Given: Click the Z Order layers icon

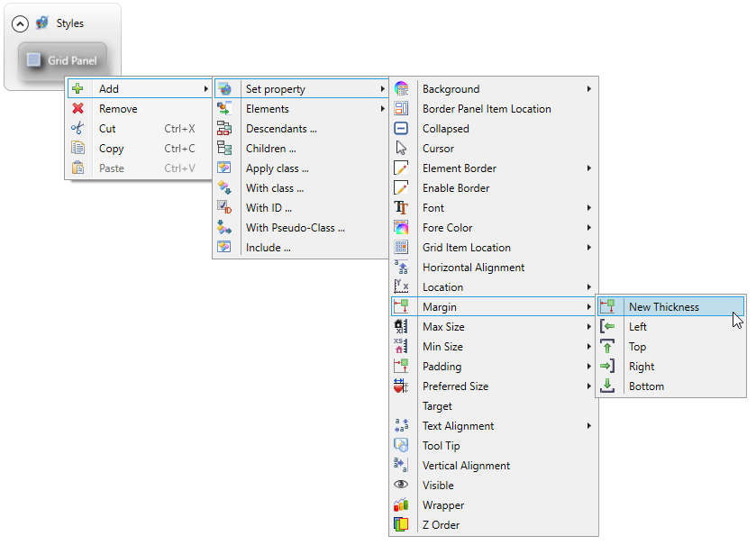Looking at the screenshot, I should [402, 525].
